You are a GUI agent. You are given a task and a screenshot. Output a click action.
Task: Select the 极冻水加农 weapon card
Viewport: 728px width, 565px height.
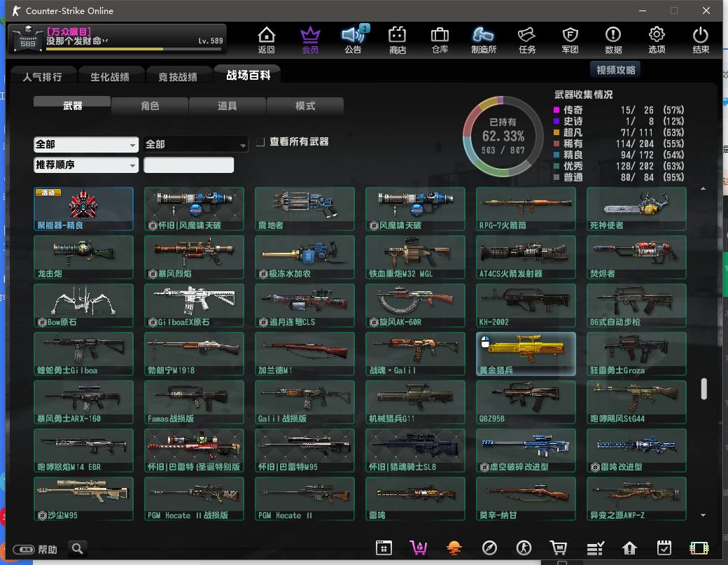click(304, 257)
